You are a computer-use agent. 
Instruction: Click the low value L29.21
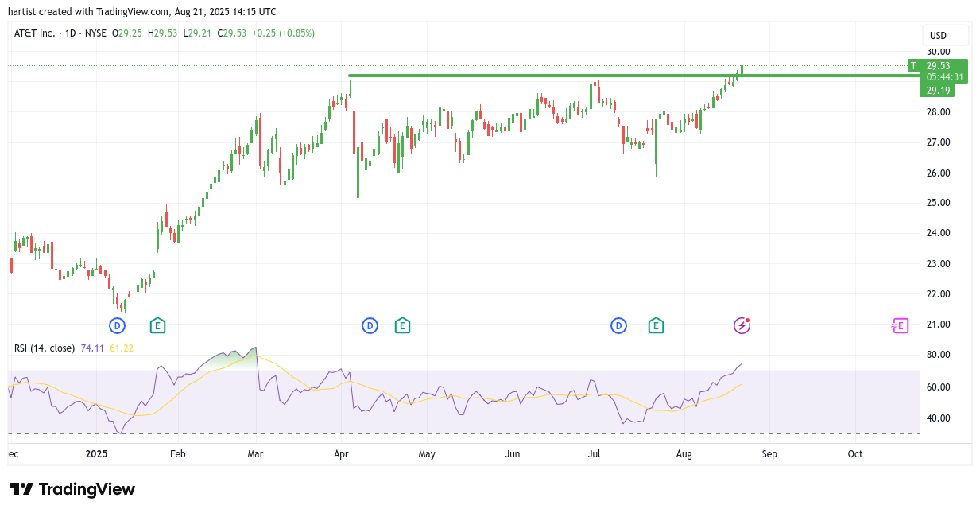click(x=197, y=33)
